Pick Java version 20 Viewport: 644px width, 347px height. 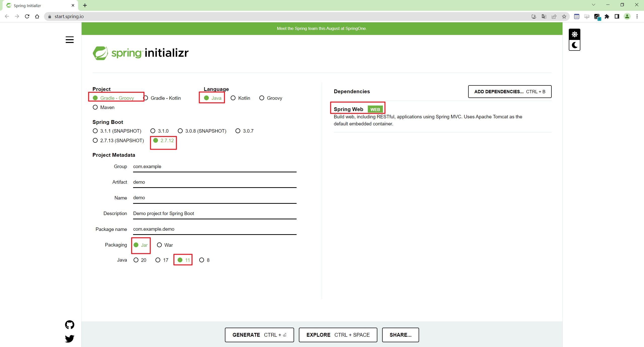[140, 260]
